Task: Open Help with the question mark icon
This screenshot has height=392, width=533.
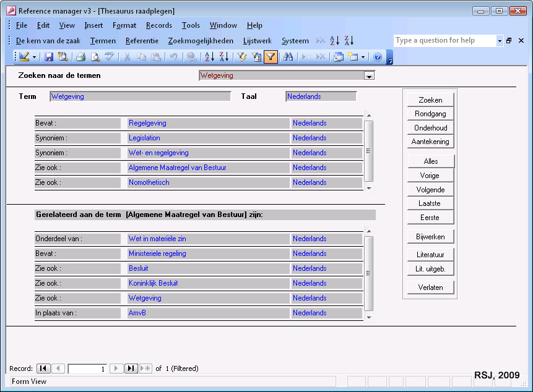Action: click(378, 57)
